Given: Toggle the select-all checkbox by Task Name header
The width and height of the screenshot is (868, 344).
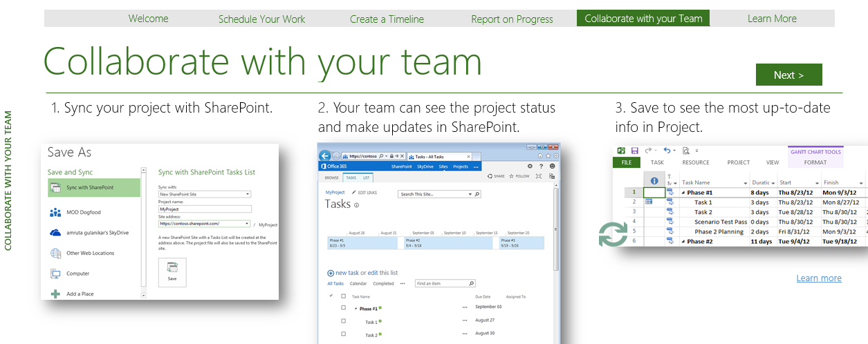Looking at the screenshot, I should coord(343,296).
